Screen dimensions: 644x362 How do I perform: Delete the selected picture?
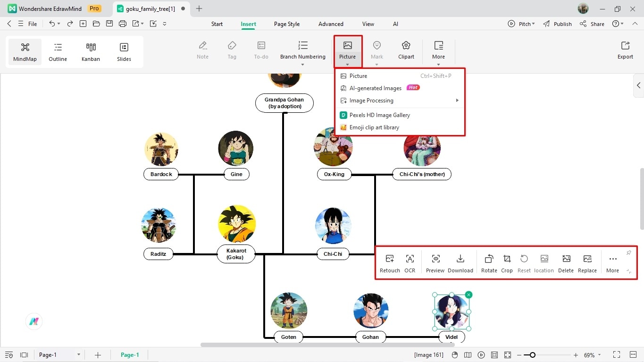[566, 263]
